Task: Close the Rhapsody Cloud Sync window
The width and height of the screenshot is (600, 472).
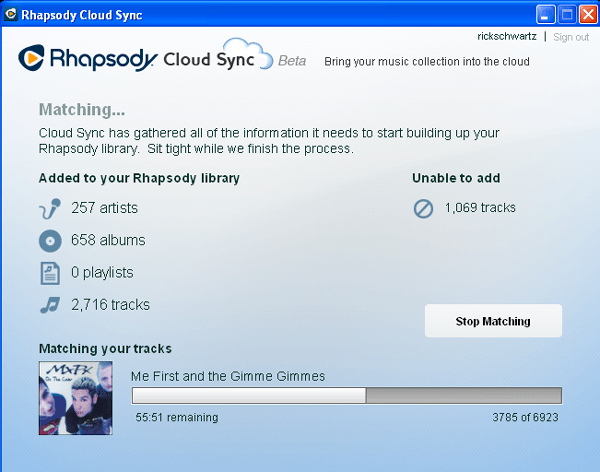Action: click(x=586, y=13)
